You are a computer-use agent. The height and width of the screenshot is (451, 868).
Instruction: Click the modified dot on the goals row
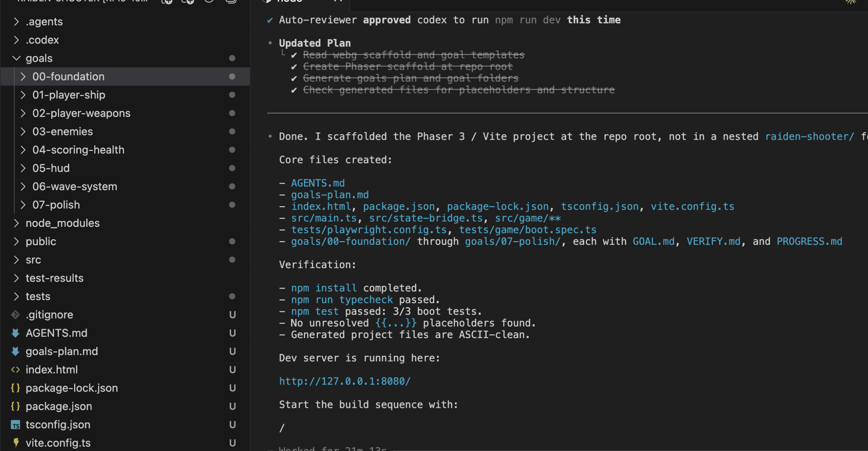coord(232,58)
